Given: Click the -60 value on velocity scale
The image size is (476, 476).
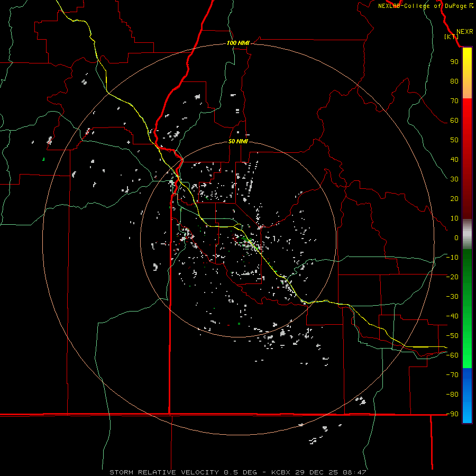Looking at the screenshot, I should click(x=452, y=355).
